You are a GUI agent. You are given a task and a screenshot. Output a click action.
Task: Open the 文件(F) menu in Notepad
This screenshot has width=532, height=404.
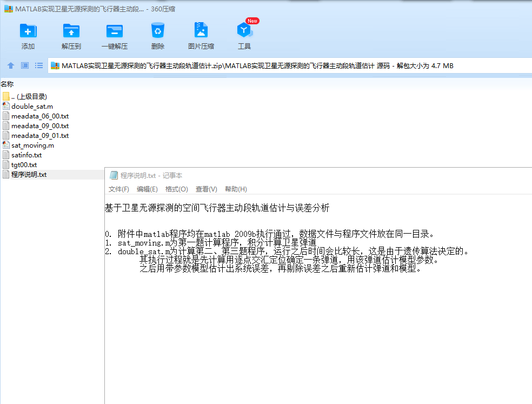coord(119,189)
